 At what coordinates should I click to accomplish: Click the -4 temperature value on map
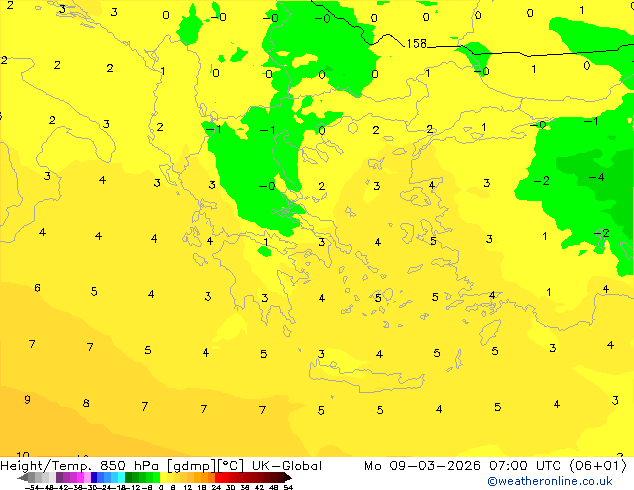(x=596, y=177)
